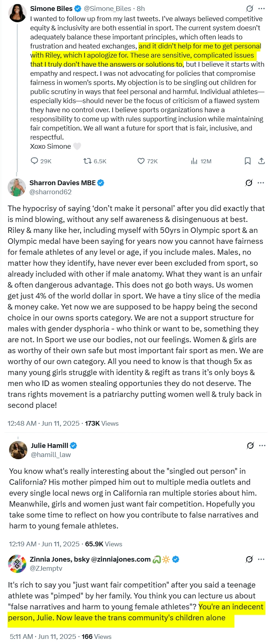Open more options on Simone Biles' tweet
This screenshot has height=644, width=269.
click(262, 9)
